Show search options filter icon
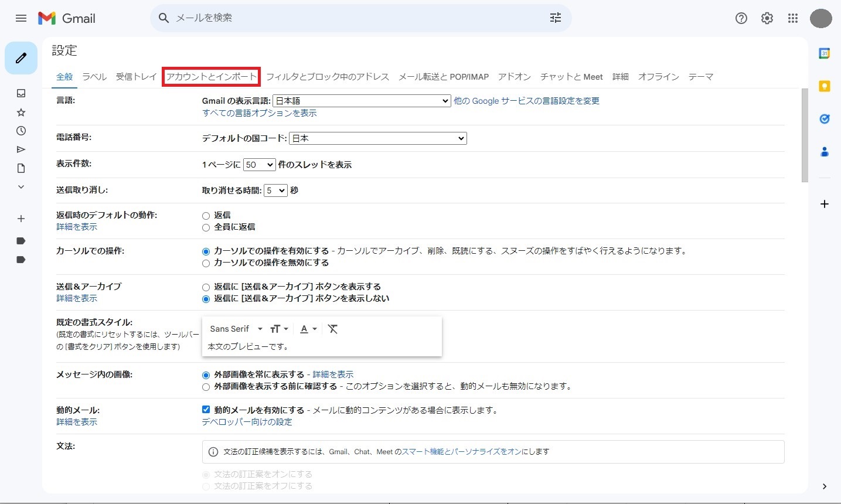The width and height of the screenshot is (841, 504). tap(555, 18)
